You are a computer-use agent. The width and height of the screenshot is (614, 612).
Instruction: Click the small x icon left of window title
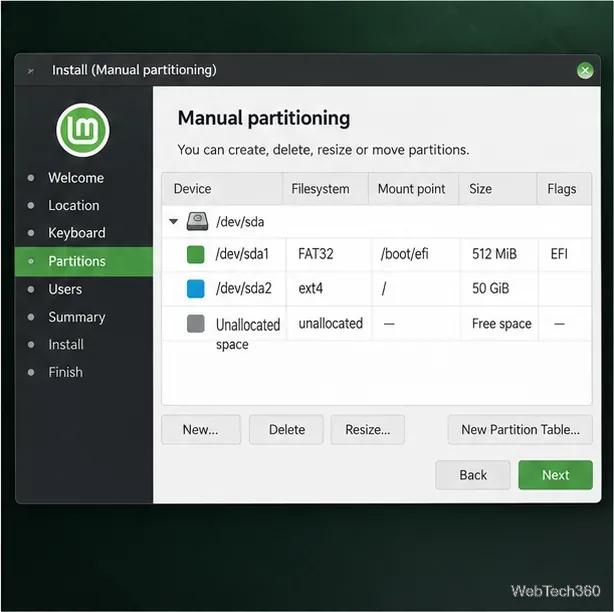[31, 71]
